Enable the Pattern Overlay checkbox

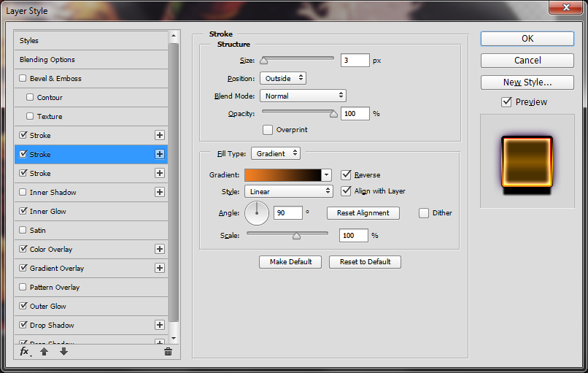[x=23, y=287]
